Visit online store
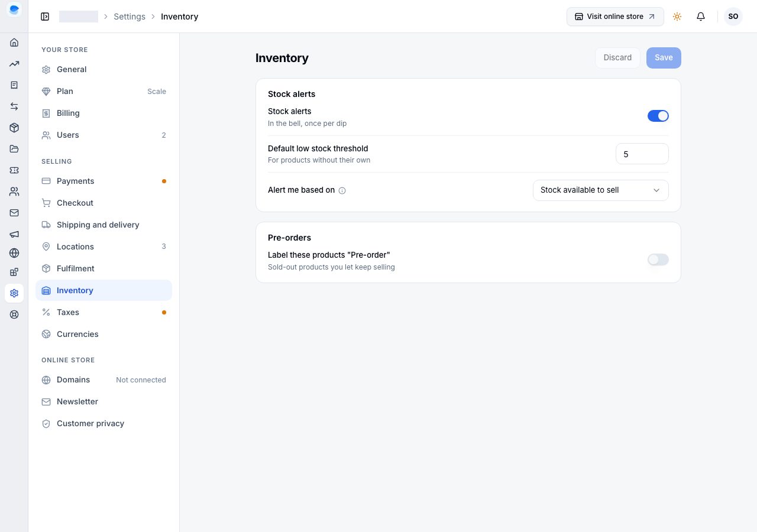Viewport: 757px width, 532px height. pos(615,17)
